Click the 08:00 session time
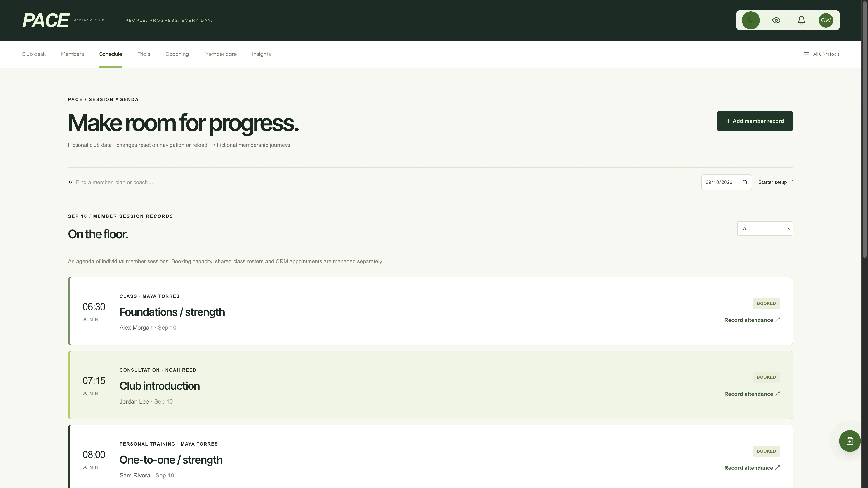 pyautogui.click(x=94, y=455)
